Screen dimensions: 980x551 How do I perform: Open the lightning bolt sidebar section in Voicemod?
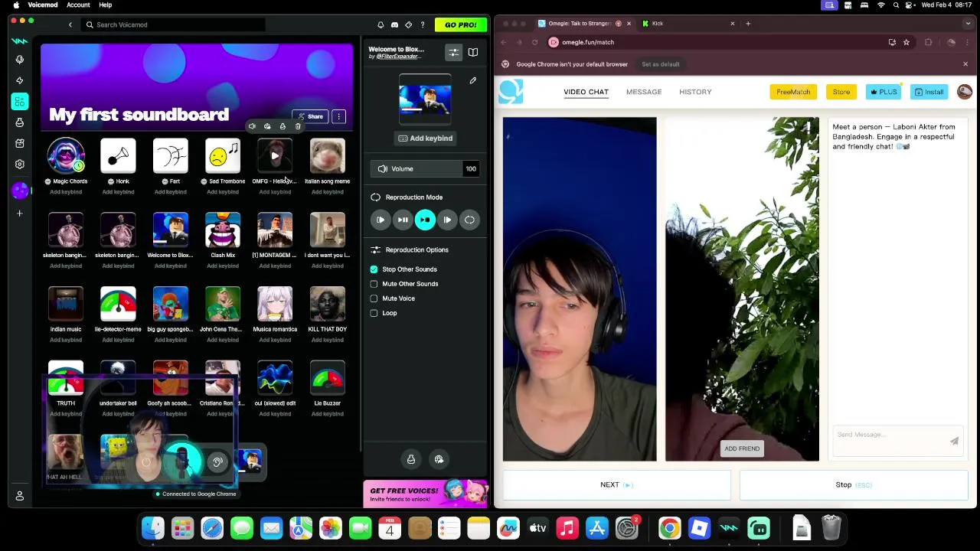click(20, 80)
